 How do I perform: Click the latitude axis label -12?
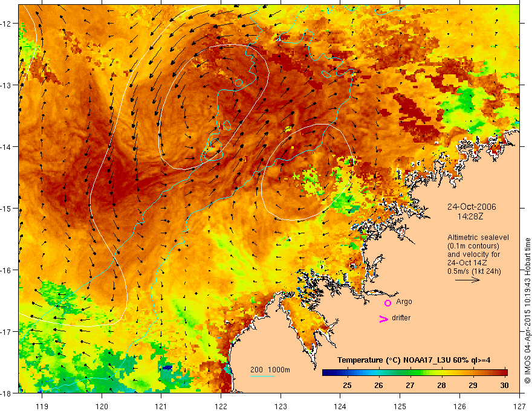tap(6, 24)
